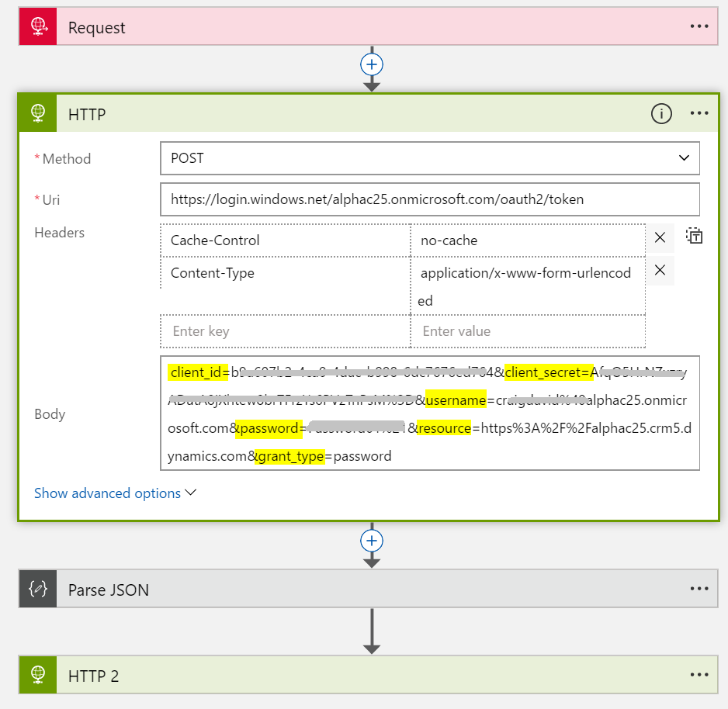Open the HTTP info circle icon
This screenshot has width=728, height=709.
coord(660,113)
